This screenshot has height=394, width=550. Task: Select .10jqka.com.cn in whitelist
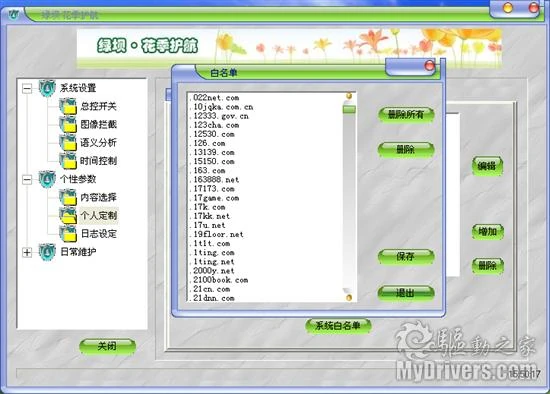coord(221,107)
